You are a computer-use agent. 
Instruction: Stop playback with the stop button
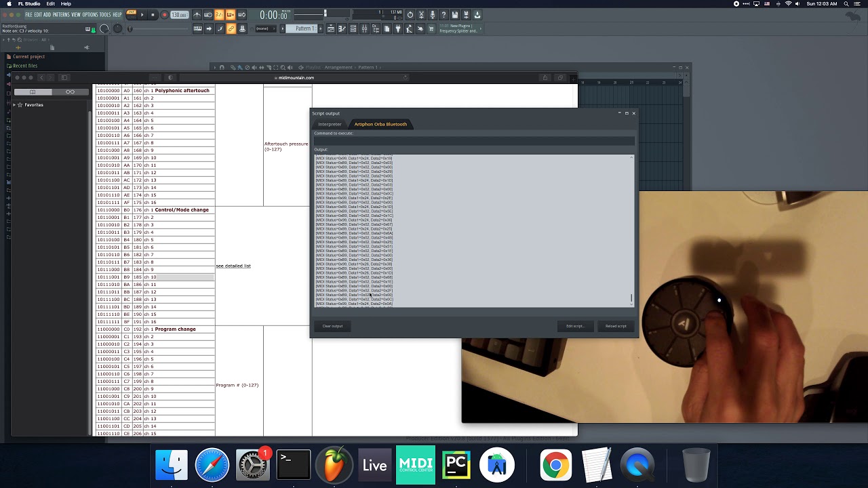(x=153, y=15)
